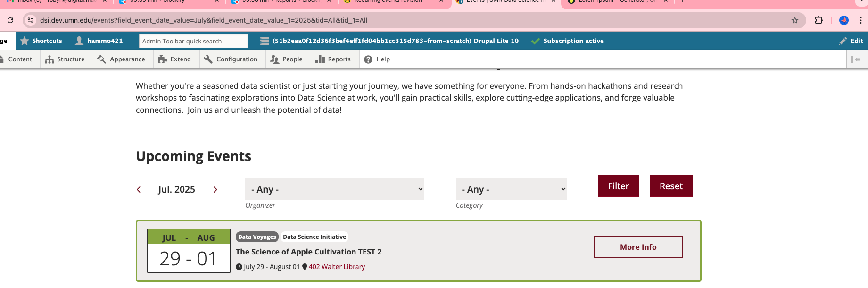The width and height of the screenshot is (868, 288).
Task: Focus the Admin Toolbar quick search field
Action: (193, 41)
